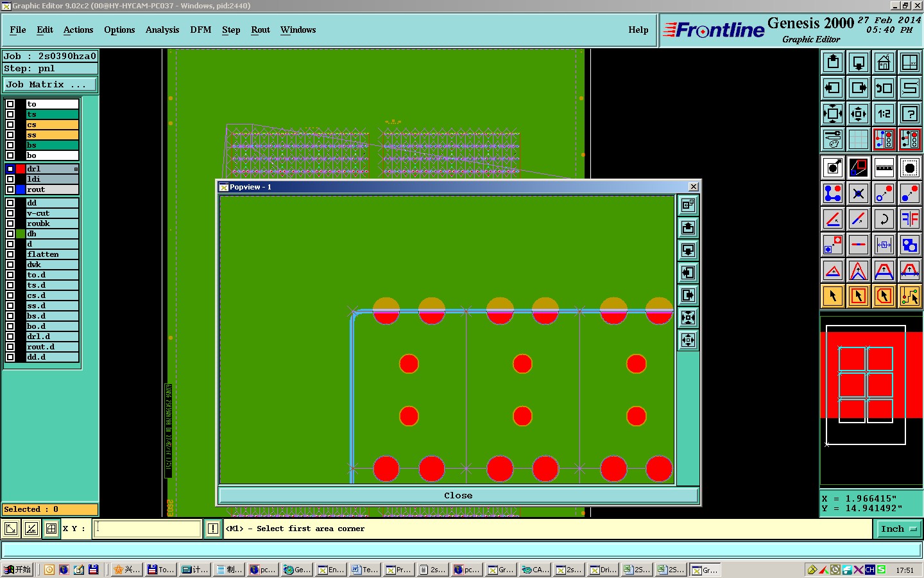
Task: Click the X delete-point icon
Action: coord(859,193)
